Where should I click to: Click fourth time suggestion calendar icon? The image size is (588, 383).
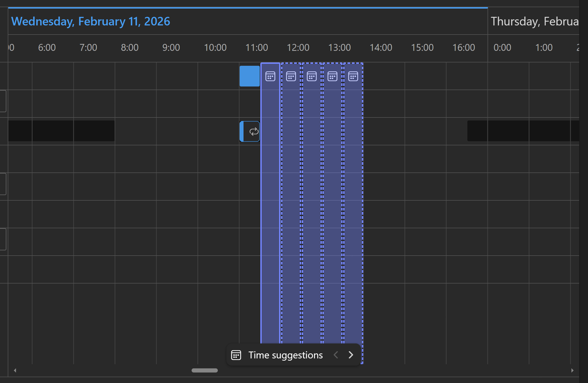click(x=332, y=76)
